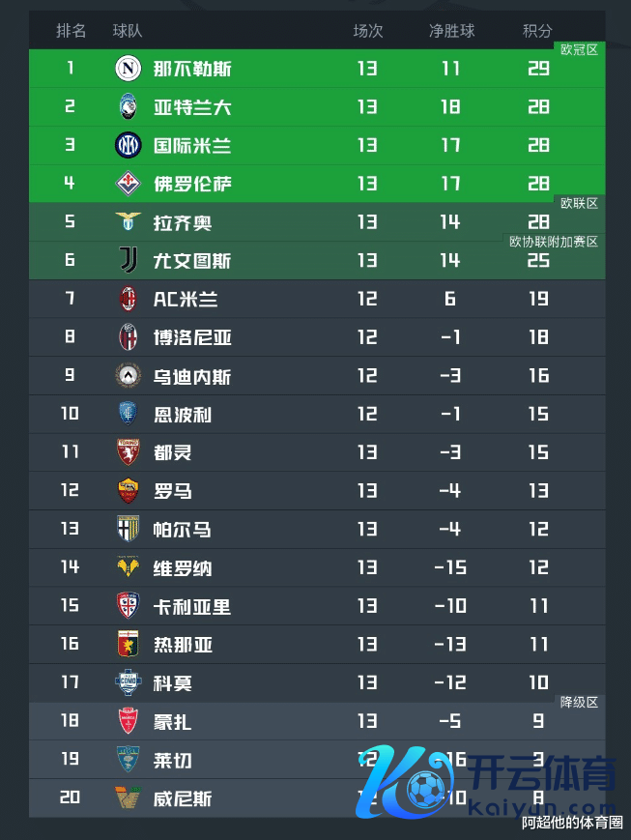Click the Napoli club crest icon

click(128, 69)
